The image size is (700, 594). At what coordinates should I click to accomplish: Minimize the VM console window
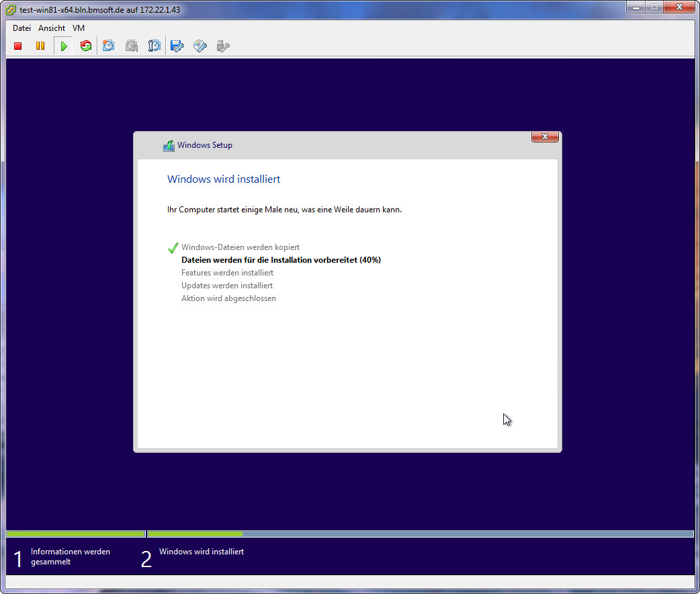coord(636,7)
